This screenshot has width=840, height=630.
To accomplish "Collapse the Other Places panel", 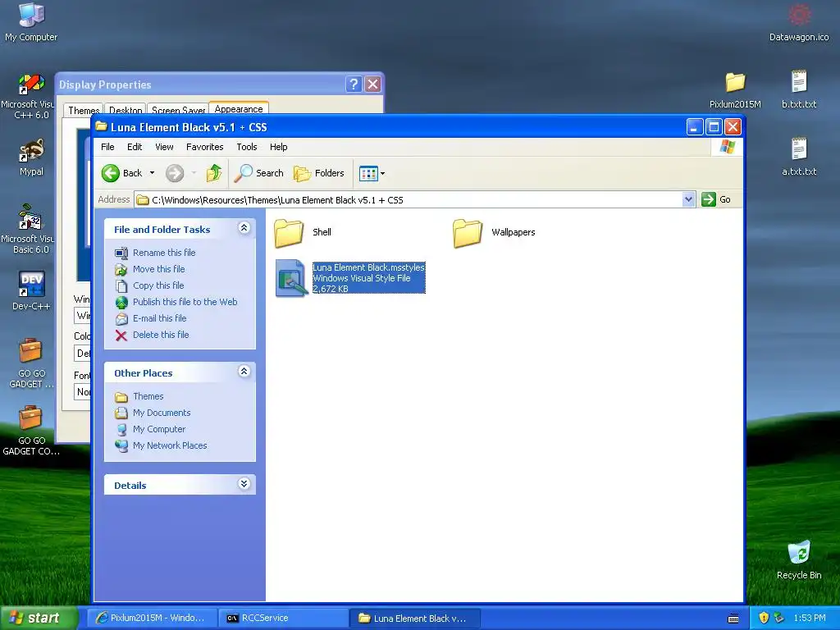I will click(x=244, y=372).
